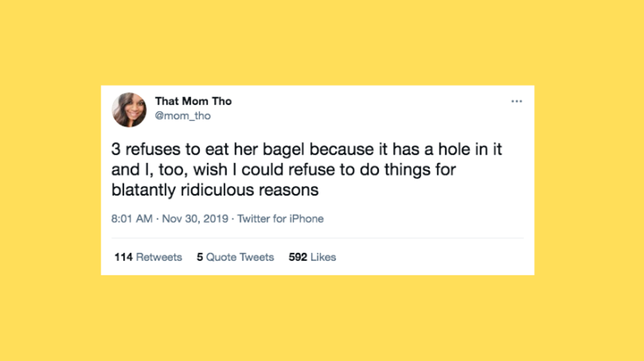Image resolution: width=644 pixels, height=361 pixels.
Task: Click the divider line above the tweet stats
Action: coord(317,238)
